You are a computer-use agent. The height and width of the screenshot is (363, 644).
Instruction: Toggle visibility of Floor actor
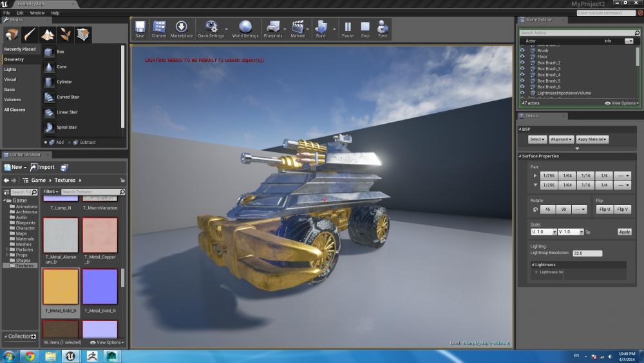(x=522, y=57)
